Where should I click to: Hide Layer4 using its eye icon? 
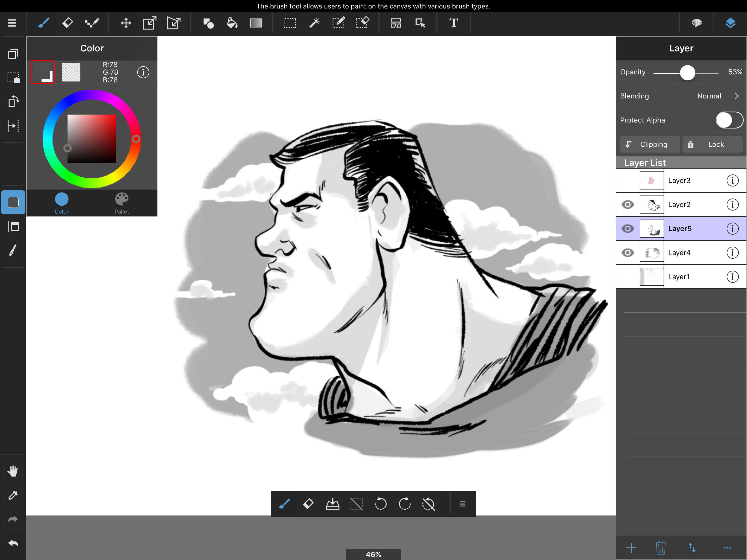click(628, 253)
